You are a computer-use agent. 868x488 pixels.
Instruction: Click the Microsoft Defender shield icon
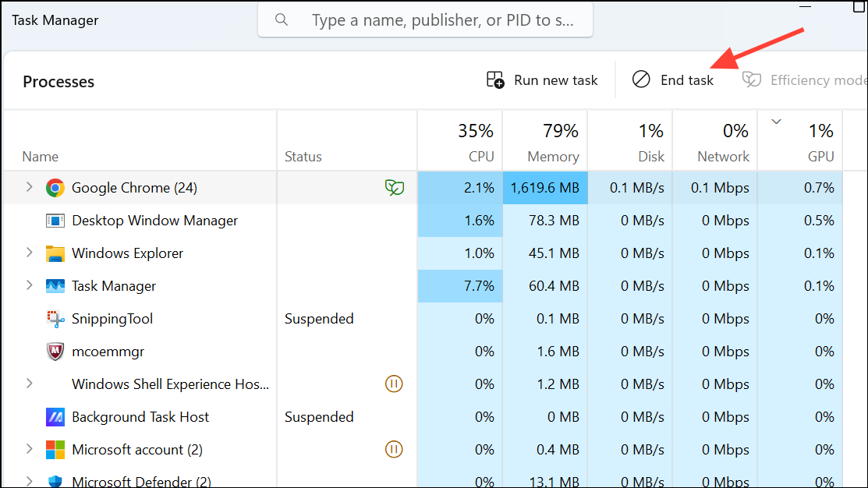(55, 481)
